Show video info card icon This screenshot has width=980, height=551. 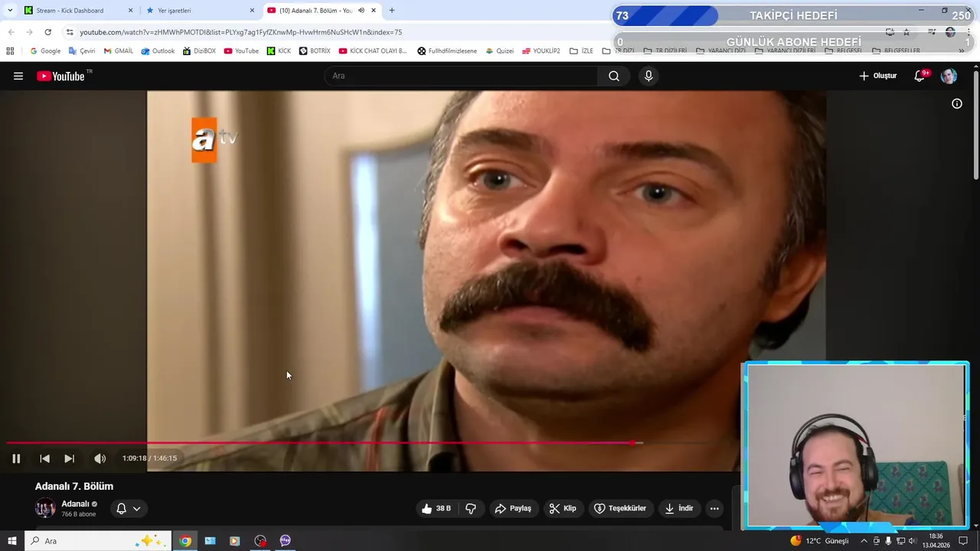[957, 103]
